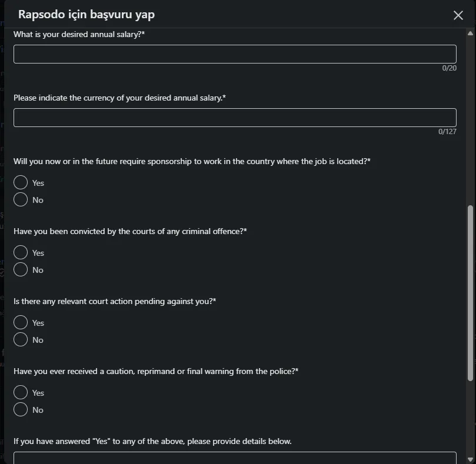Viewport: 476px width, 464px height.
Task: Click the desired annual salary input field
Action: coord(235,54)
